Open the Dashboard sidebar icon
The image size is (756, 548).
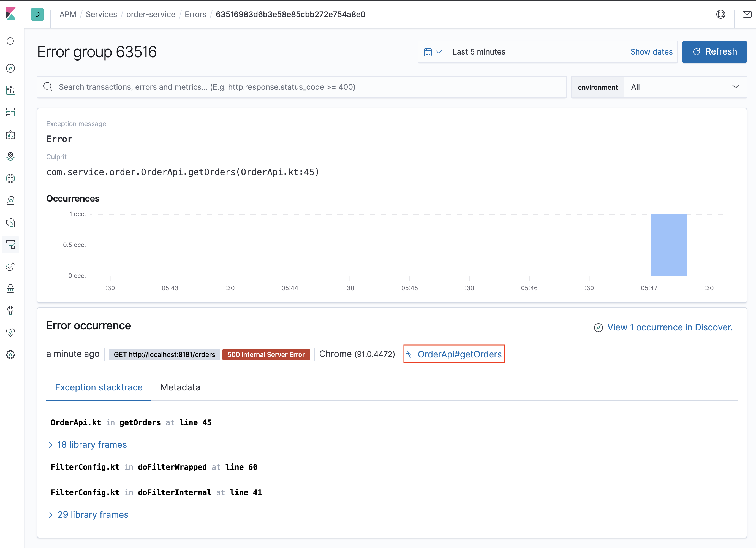tap(11, 112)
